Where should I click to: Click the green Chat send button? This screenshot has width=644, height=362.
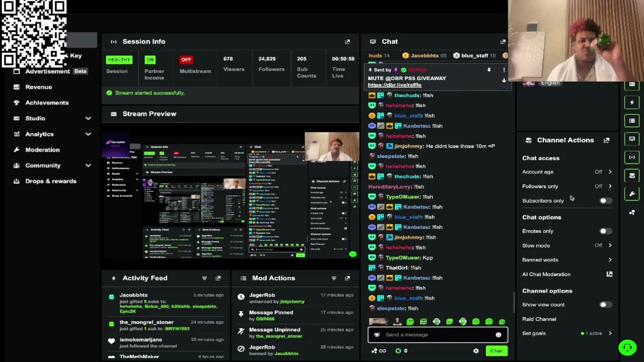(496, 351)
